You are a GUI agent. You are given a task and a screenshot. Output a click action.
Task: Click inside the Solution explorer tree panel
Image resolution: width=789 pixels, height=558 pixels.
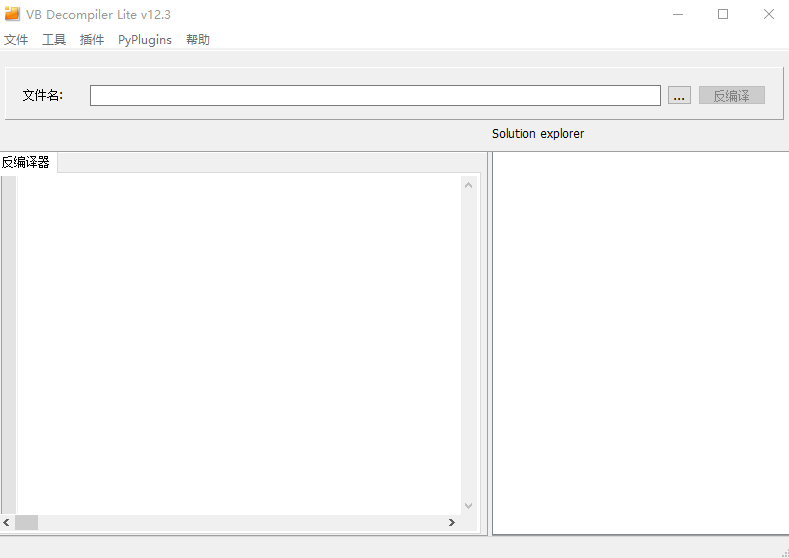point(641,343)
